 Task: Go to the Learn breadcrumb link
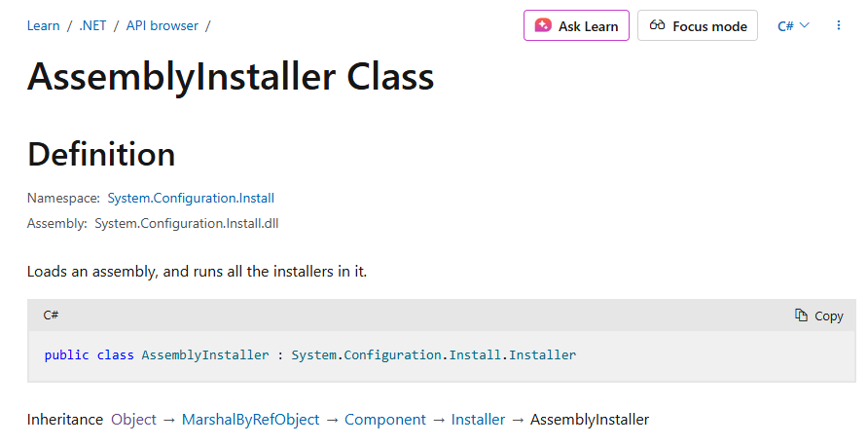pyautogui.click(x=43, y=25)
